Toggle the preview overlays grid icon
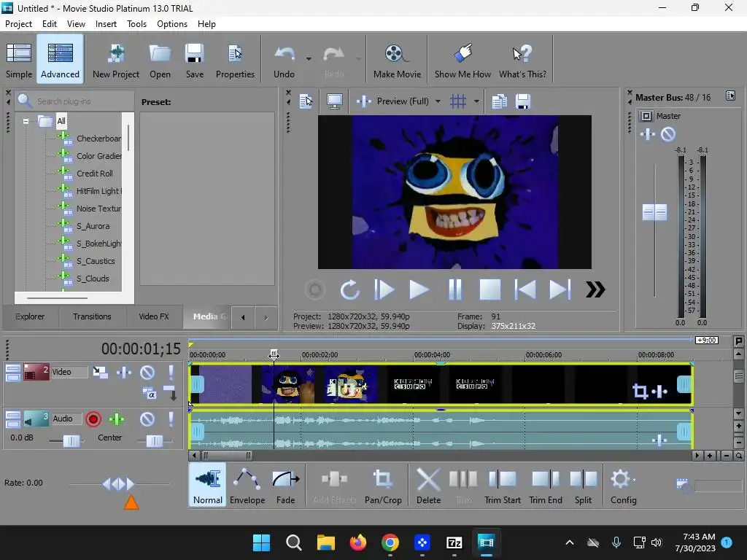This screenshot has width=747, height=560. [458, 101]
